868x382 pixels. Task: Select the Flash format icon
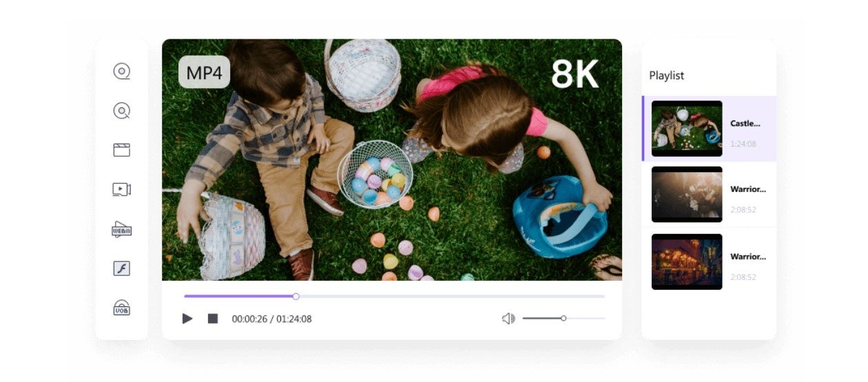coord(122,268)
